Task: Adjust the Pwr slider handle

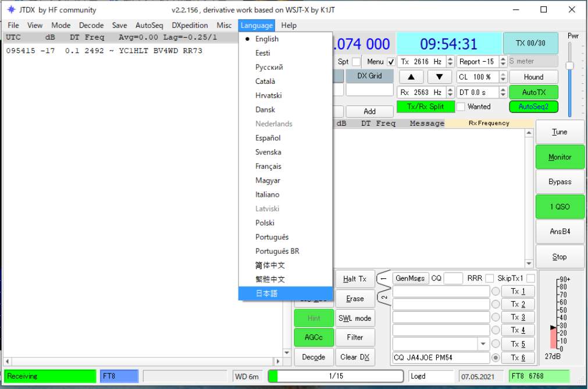Action: 569,66
